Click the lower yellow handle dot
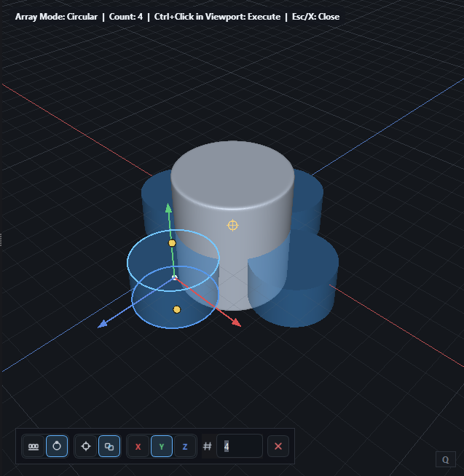Screen dimensions: 464x476 click(177, 309)
